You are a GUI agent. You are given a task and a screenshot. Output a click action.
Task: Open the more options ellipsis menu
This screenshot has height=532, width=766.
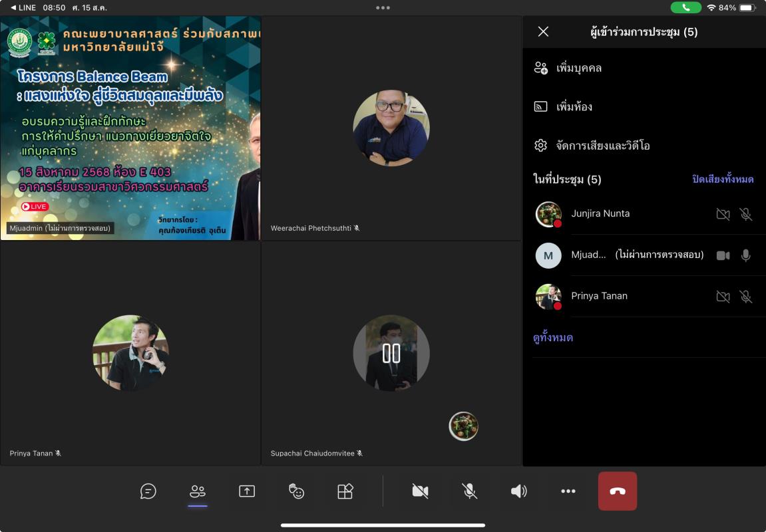[x=568, y=491]
